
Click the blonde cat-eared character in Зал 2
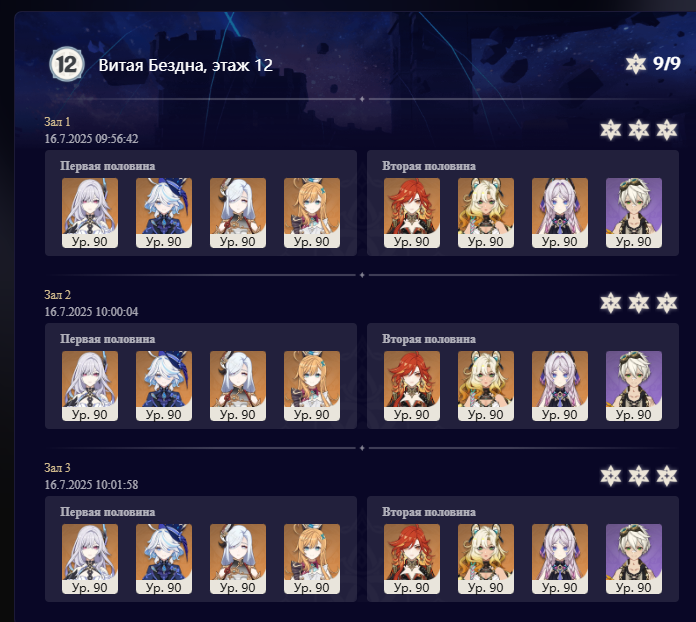(x=486, y=386)
